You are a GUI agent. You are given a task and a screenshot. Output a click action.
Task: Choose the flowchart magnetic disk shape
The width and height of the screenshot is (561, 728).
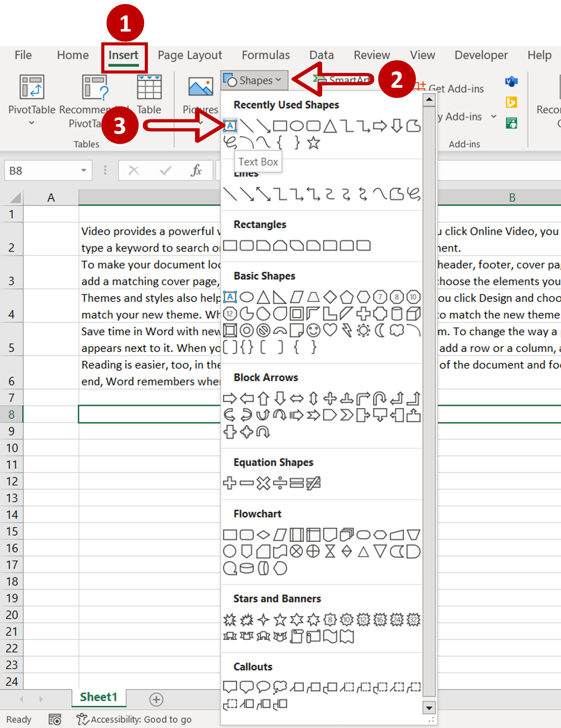click(246, 568)
